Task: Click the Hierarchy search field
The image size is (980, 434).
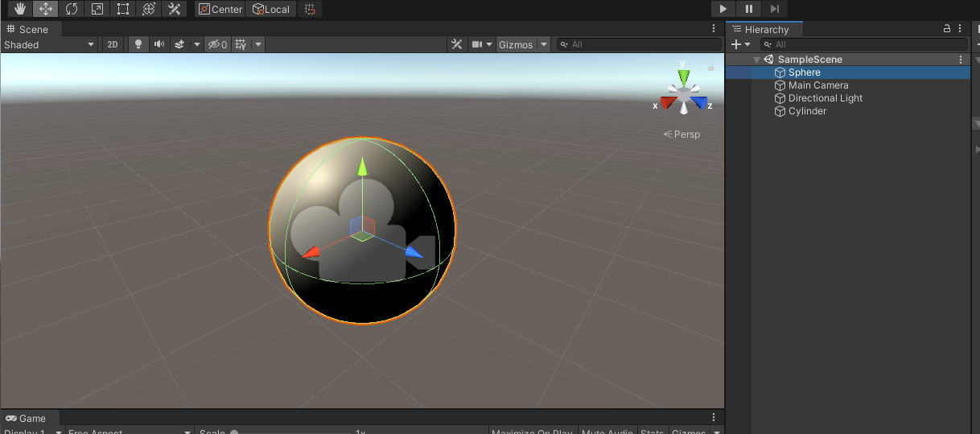Action: [864, 44]
